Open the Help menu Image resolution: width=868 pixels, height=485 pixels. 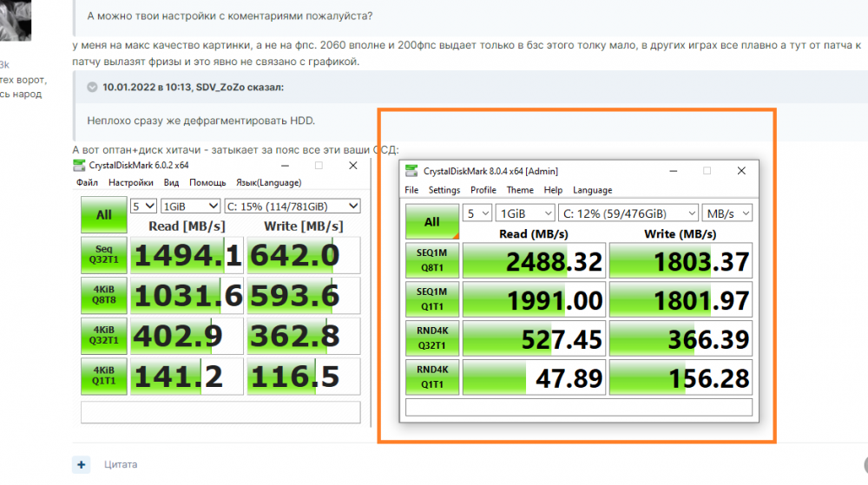tap(553, 190)
